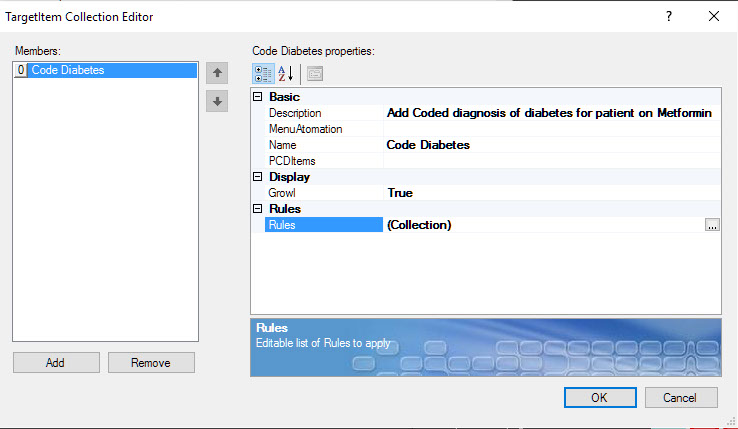Remove the selected member
The image size is (738, 429).
pos(151,363)
